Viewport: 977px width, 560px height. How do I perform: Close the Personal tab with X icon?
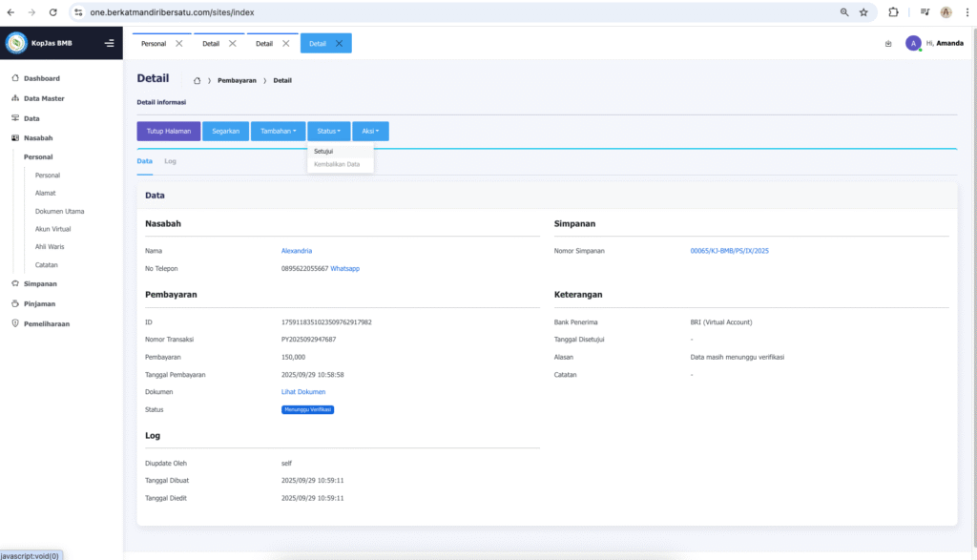tap(179, 44)
